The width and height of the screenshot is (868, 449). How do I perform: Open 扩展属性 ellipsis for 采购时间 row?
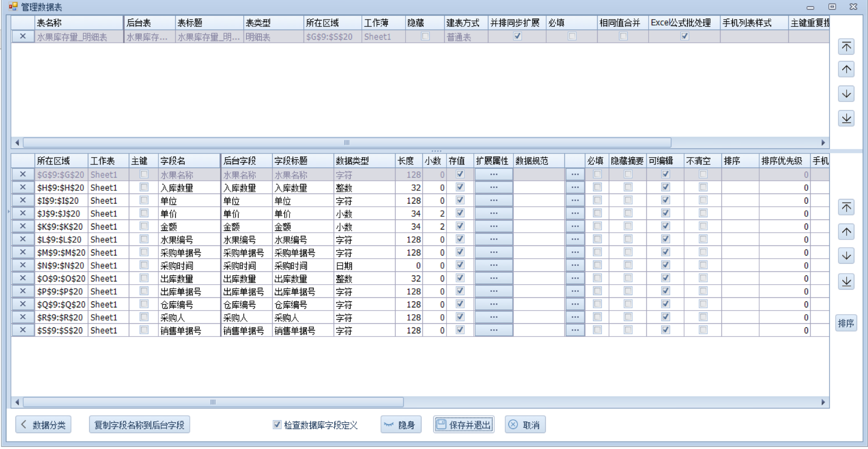tap(493, 265)
